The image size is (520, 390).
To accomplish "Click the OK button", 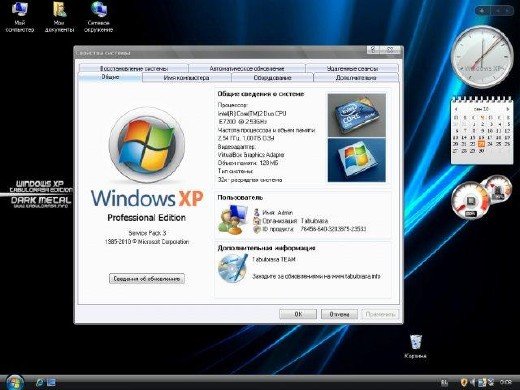I will [298, 314].
